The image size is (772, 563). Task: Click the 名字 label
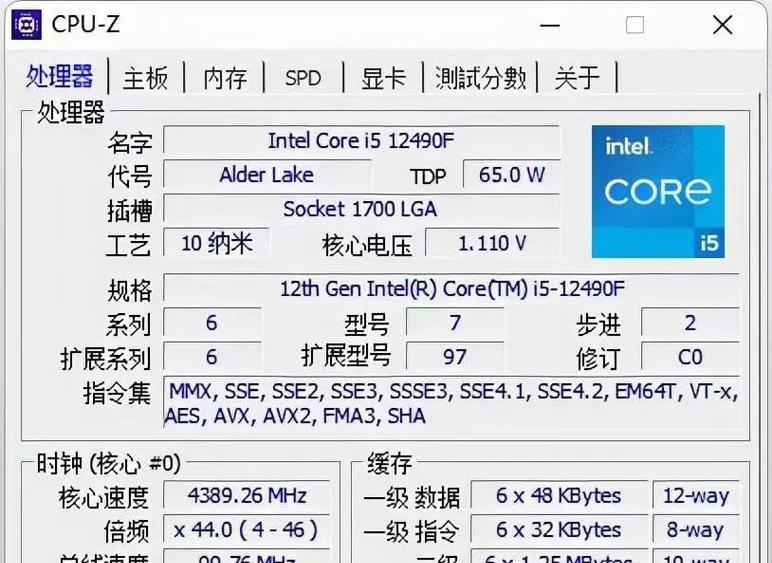(130, 143)
